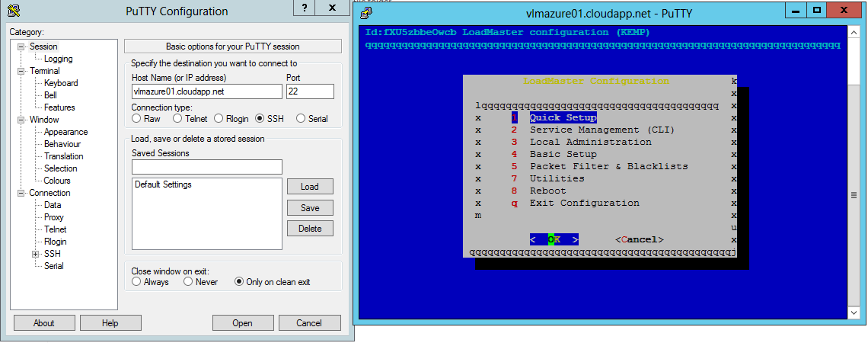Viewport: 868px width, 343px height.
Task: Click the Save session button
Action: click(310, 208)
